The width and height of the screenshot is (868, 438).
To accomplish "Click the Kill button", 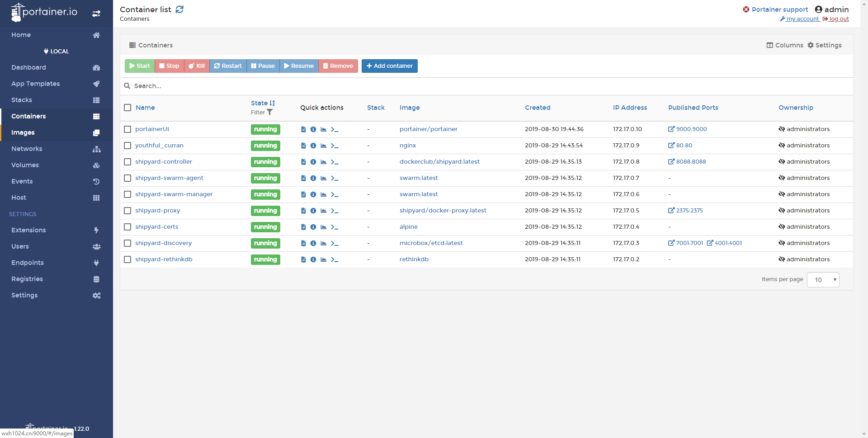I will 197,66.
